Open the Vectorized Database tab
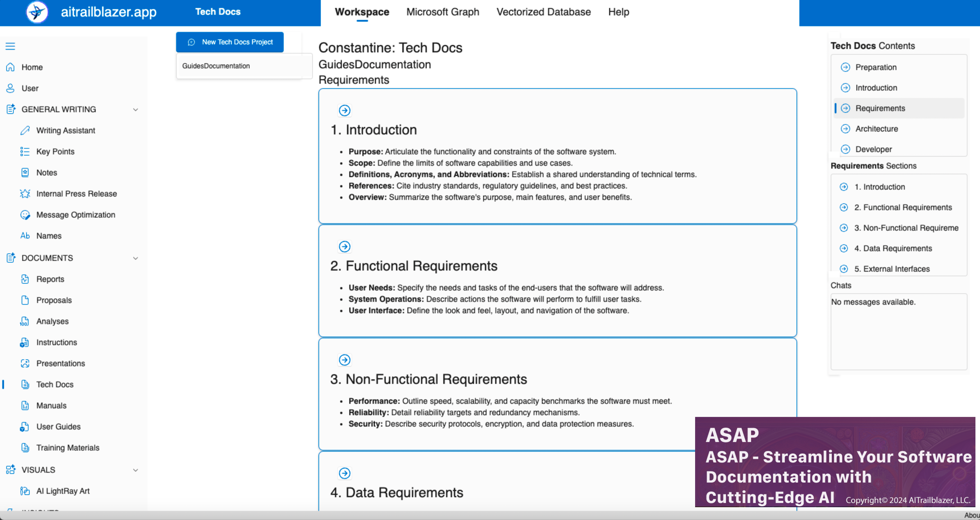Viewport: 980px width, 520px height. coord(543,12)
